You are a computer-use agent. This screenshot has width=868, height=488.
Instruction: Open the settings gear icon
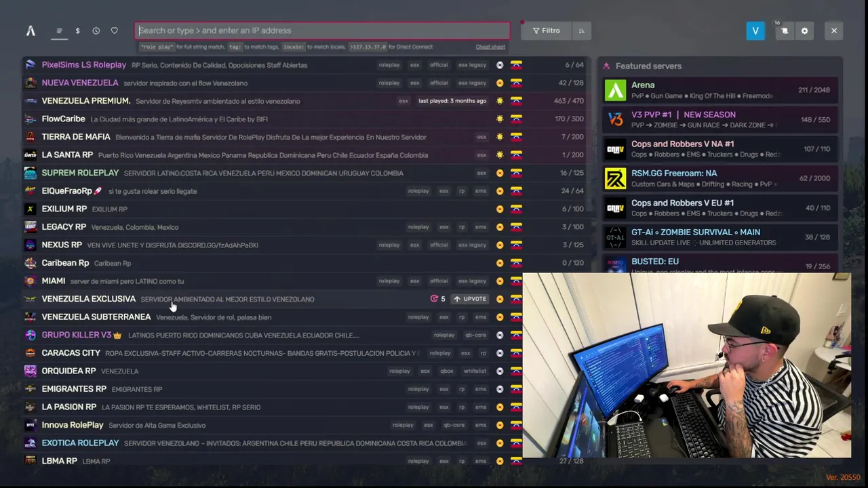click(x=804, y=30)
